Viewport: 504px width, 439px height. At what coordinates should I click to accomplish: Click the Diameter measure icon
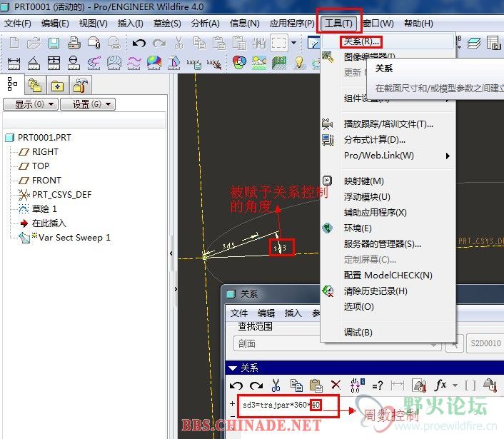[x=74, y=63]
